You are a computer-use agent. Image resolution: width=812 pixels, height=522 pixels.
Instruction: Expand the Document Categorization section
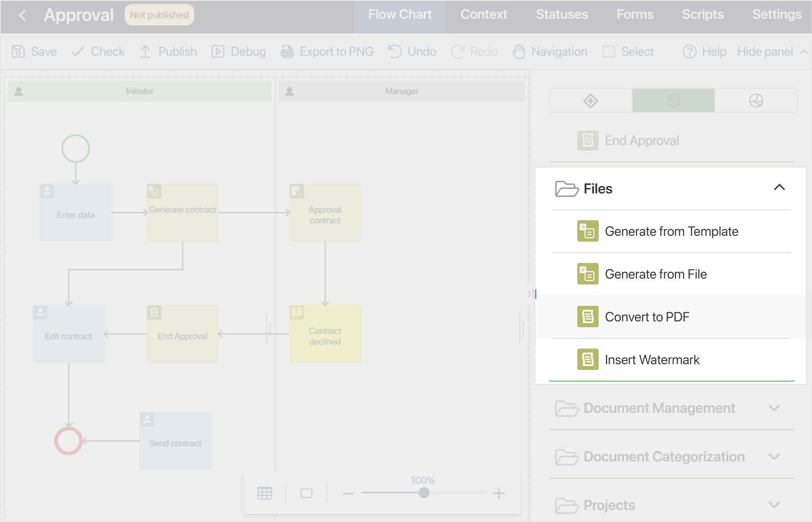(x=774, y=457)
